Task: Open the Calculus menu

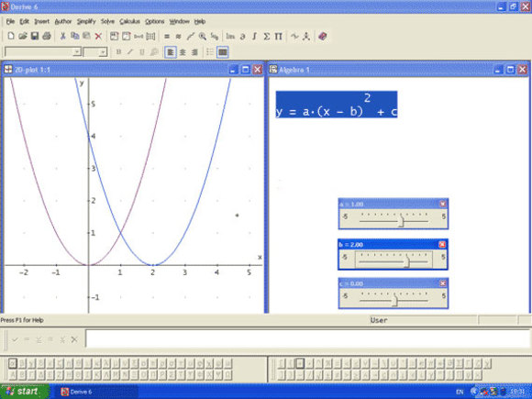Action: (x=129, y=21)
